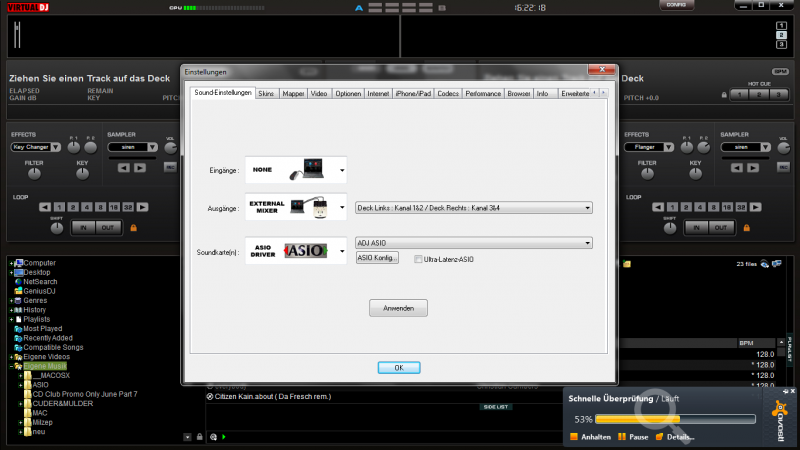Play the left deck sampler

tap(140, 168)
